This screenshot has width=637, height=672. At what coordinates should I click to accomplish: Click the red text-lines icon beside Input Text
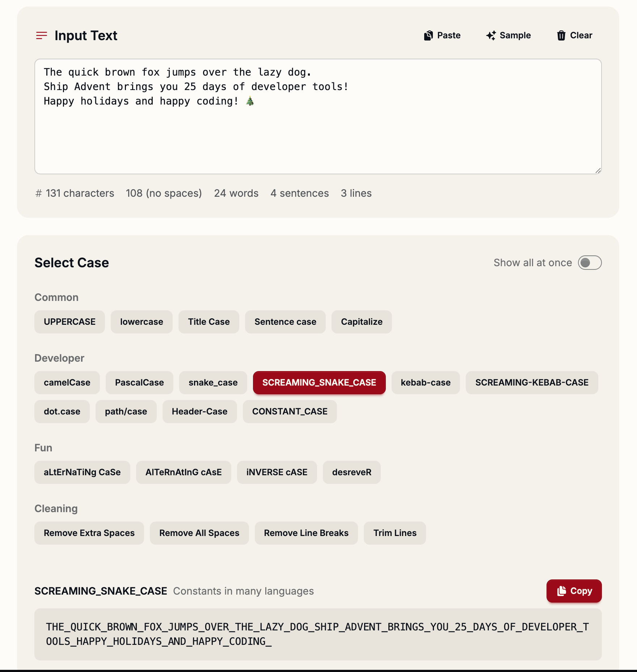point(41,35)
